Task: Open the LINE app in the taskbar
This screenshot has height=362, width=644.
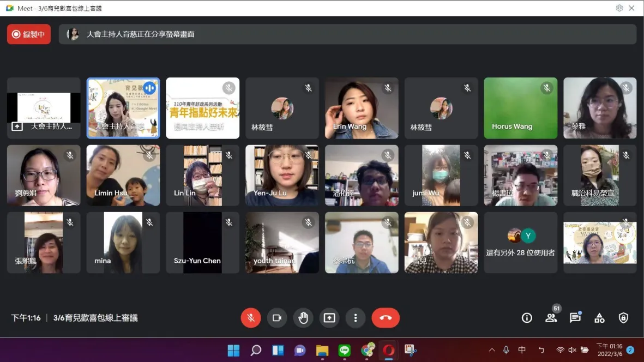Action: pos(344,350)
